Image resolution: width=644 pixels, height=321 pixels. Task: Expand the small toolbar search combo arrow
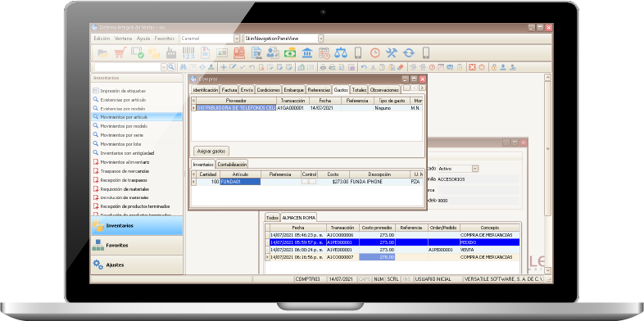point(164,67)
